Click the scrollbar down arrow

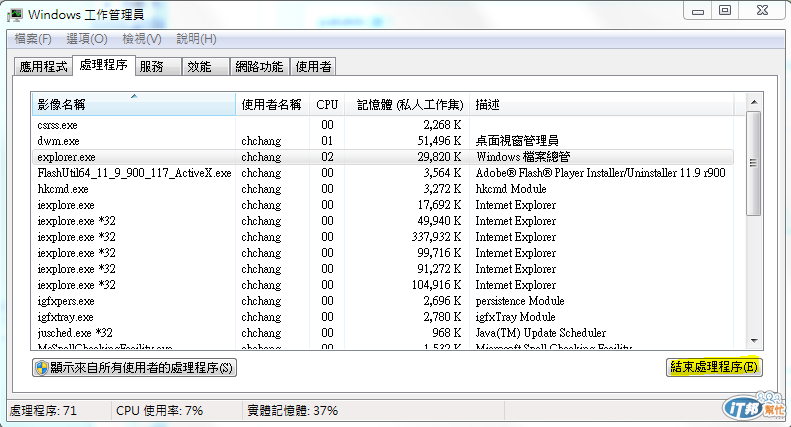(754, 341)
